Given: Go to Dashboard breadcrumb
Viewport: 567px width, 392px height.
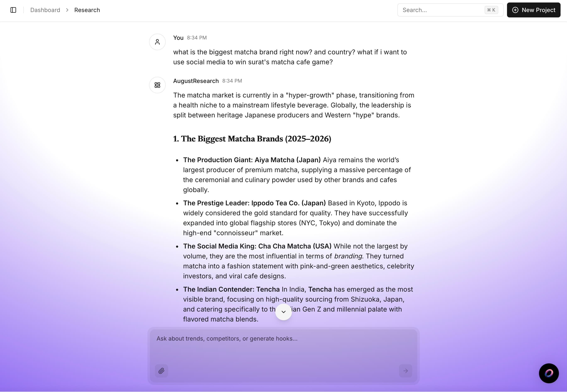Looking at the screenshot, I should (x=45, y=10).
